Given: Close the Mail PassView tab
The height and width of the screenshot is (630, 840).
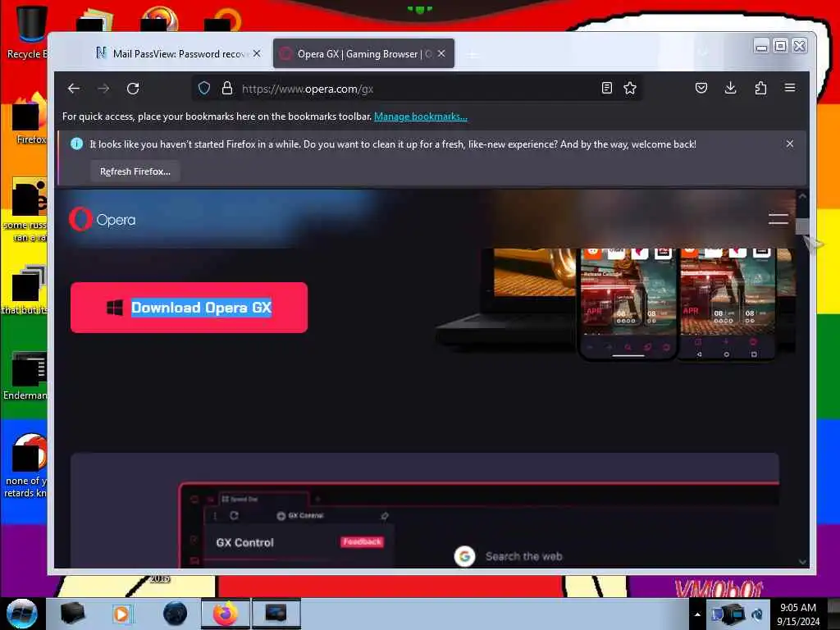Looking at the screenshot, I should click(x=257, y=53).
